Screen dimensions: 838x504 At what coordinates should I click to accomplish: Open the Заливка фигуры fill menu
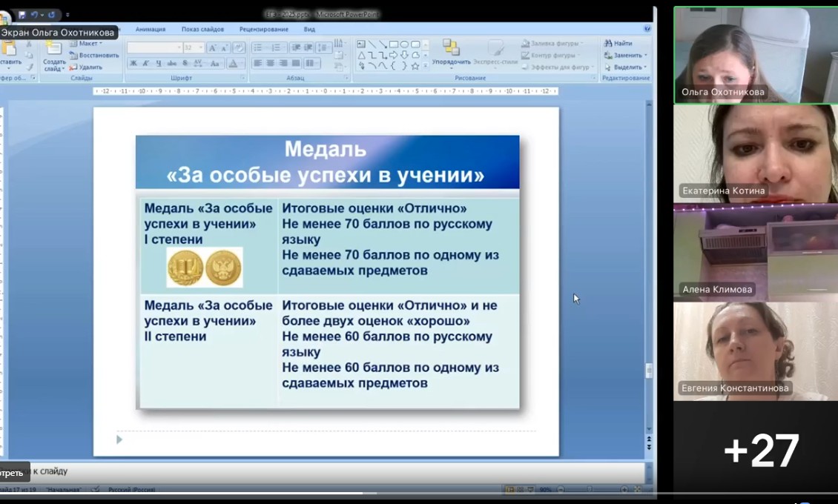click(552, 43)
